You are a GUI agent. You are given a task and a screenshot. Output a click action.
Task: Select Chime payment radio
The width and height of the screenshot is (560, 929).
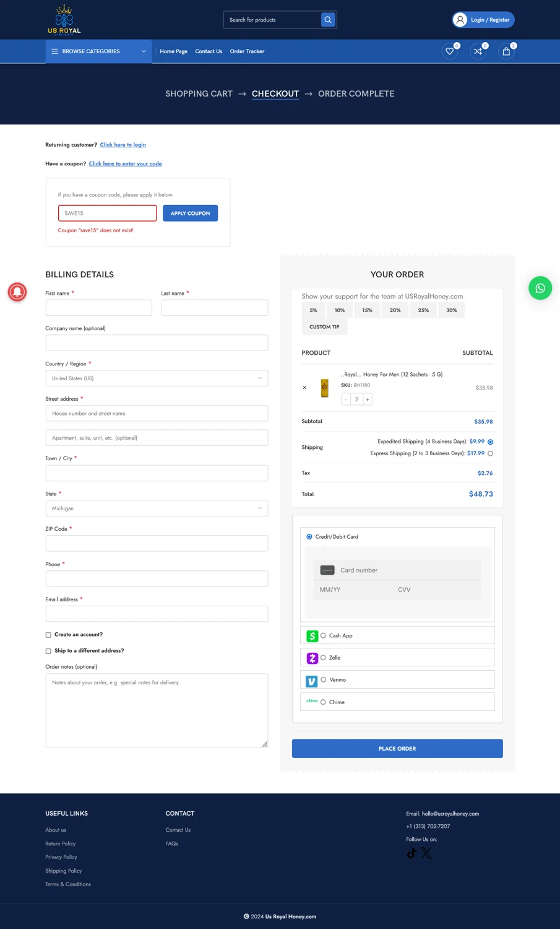point(323,702)
